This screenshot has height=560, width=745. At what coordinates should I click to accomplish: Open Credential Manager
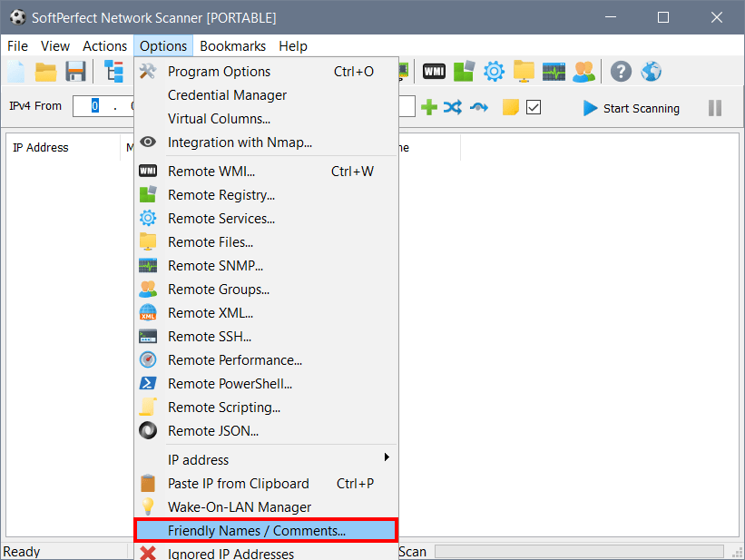pos(266,95)
